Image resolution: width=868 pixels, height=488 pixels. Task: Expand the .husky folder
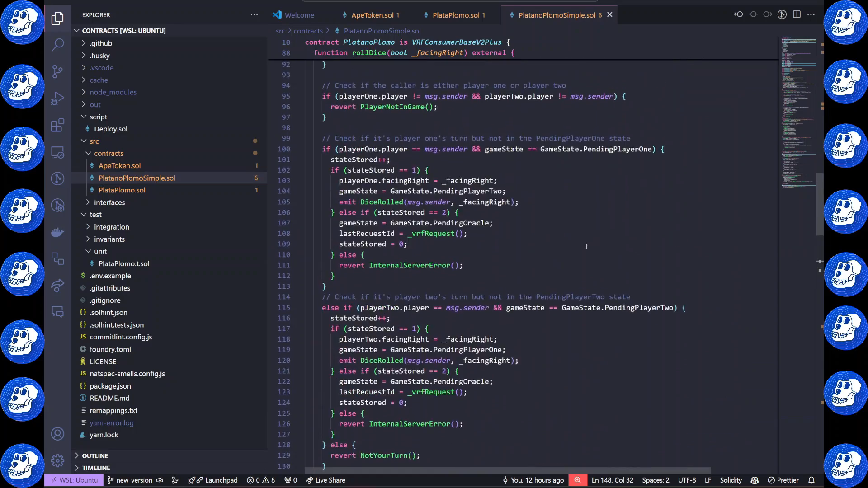[x=170, y=56]
